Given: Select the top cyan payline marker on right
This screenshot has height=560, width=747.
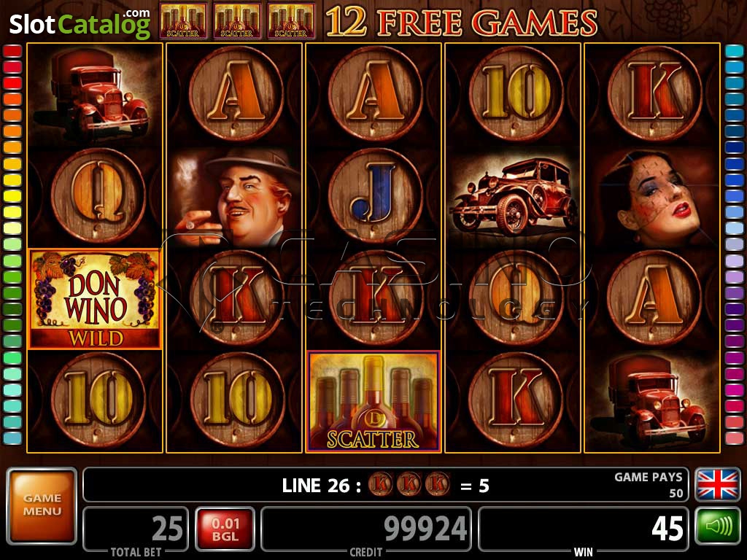Looking at the screenshot, I should click(x=734, y=50).
